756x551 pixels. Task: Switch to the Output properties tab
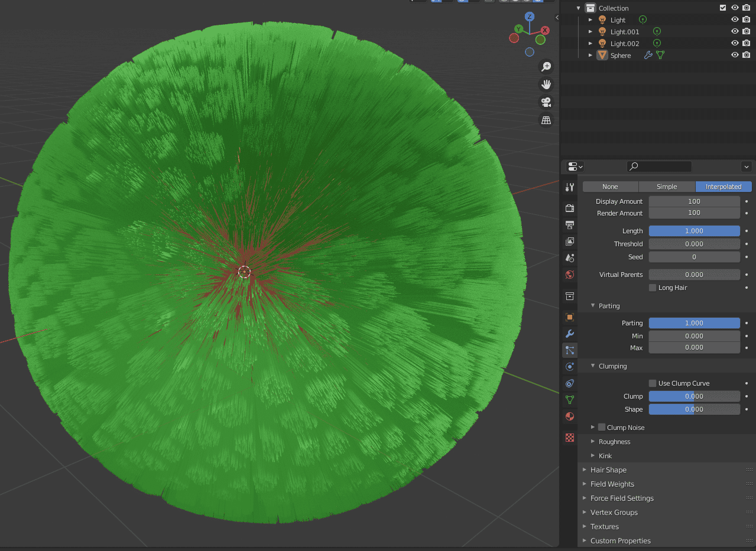(x=569, y=225)
